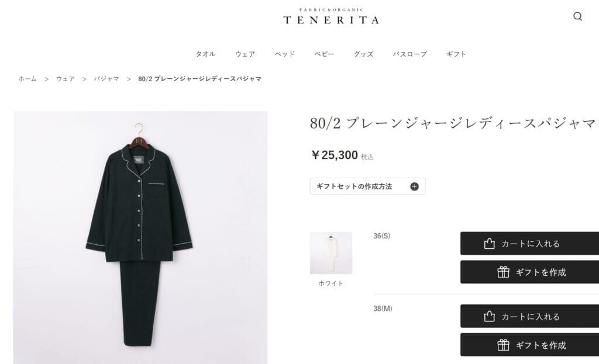Viewport: 599px width, 364px height.
Task: Expand ギフトセットの作成方法 plus icon
Action: (415, 186)
